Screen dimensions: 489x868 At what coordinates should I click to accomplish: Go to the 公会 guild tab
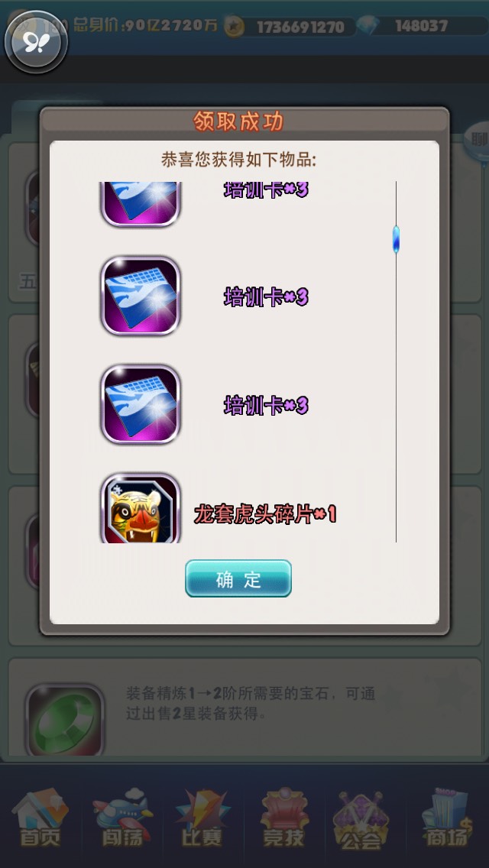pos(361,818)
